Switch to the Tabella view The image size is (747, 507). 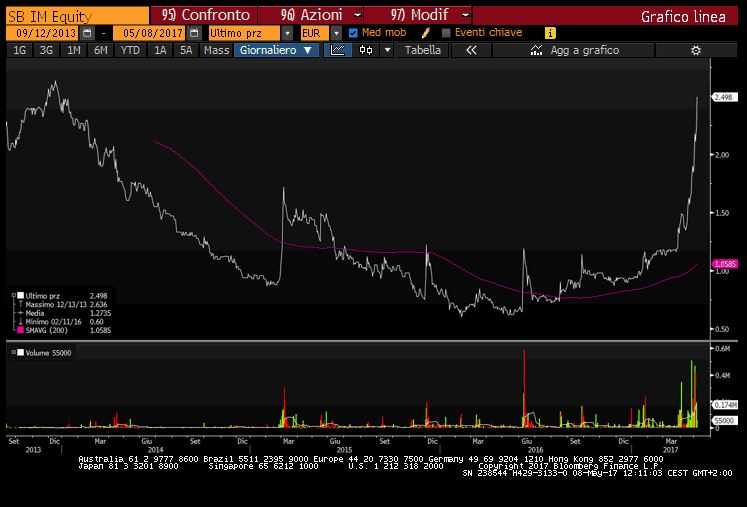(x=422, y=50)
